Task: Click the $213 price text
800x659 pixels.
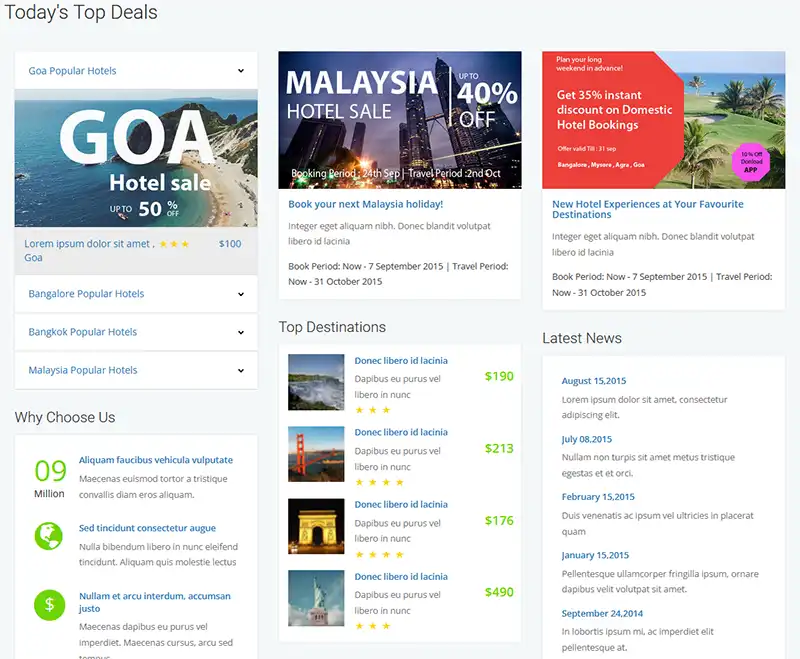Action: coord(499,448)
